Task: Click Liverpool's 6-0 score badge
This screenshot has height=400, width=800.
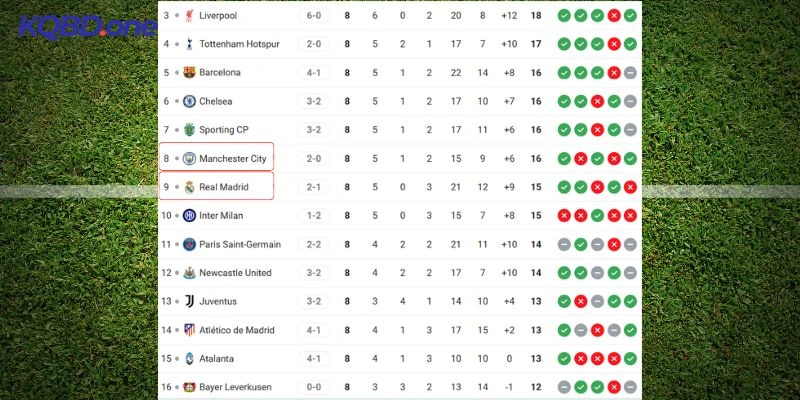Action: (x=313, y=16)
